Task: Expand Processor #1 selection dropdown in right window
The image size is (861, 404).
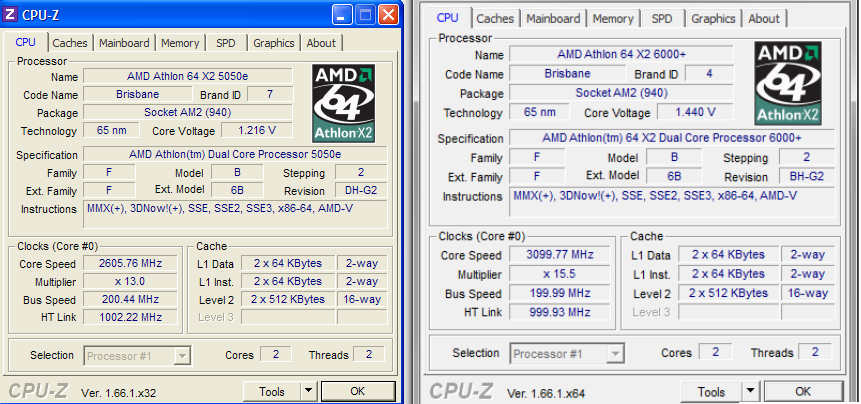Action: pos(617,354)
